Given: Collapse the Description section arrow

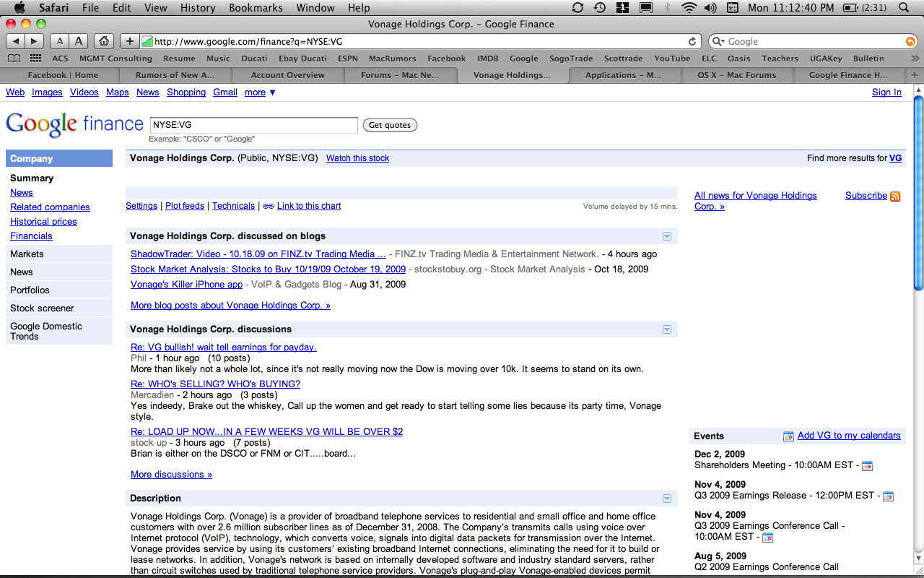Looking at the screenshot, I should [x=667, y=499].
